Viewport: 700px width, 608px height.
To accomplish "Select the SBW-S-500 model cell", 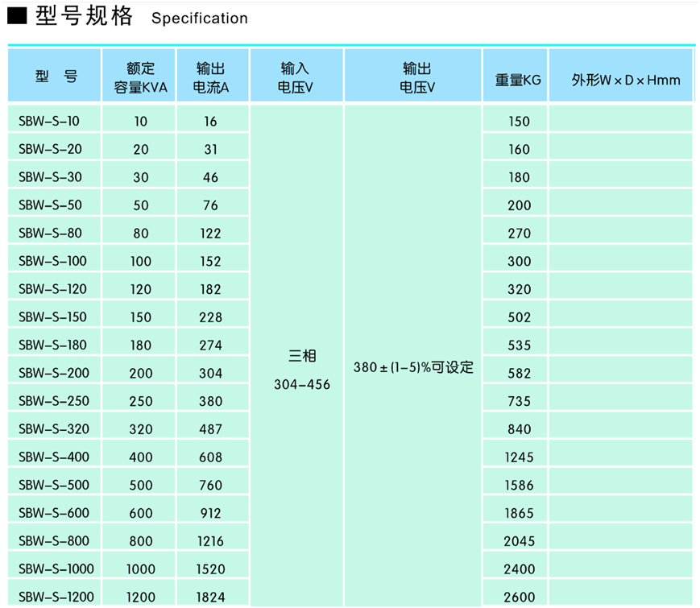I will 53,484.
